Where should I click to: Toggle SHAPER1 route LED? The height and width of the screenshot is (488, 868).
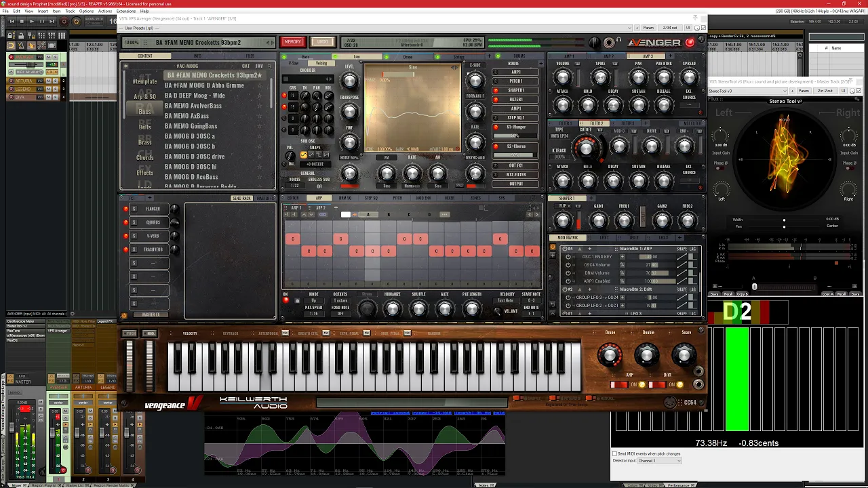(x=496, y=90)
